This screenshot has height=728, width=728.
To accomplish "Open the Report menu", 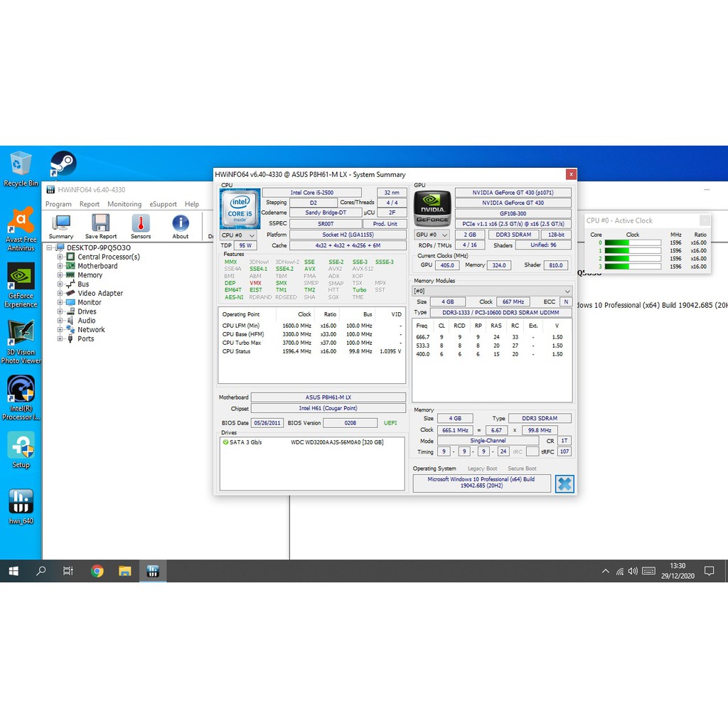I will coord(90,204).
